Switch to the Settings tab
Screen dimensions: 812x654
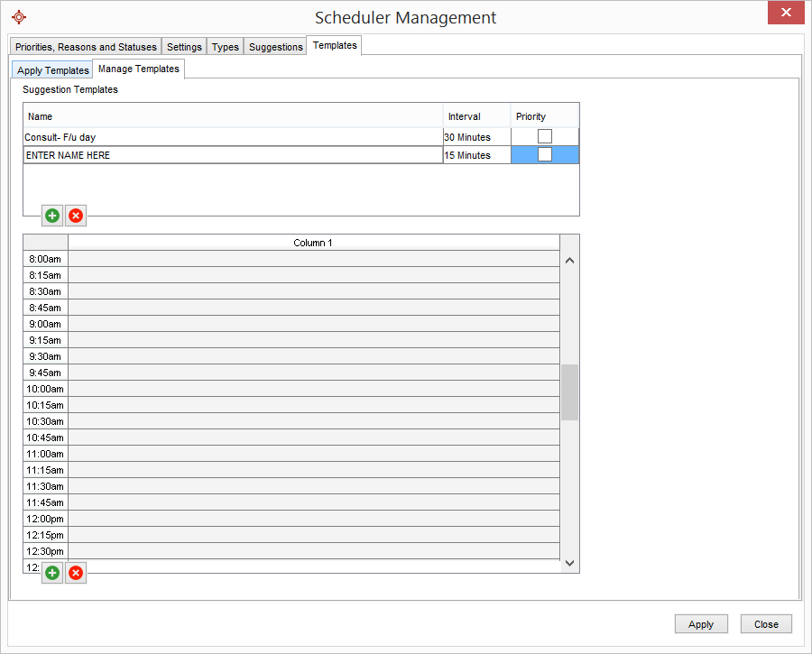(x=184, y=46)
